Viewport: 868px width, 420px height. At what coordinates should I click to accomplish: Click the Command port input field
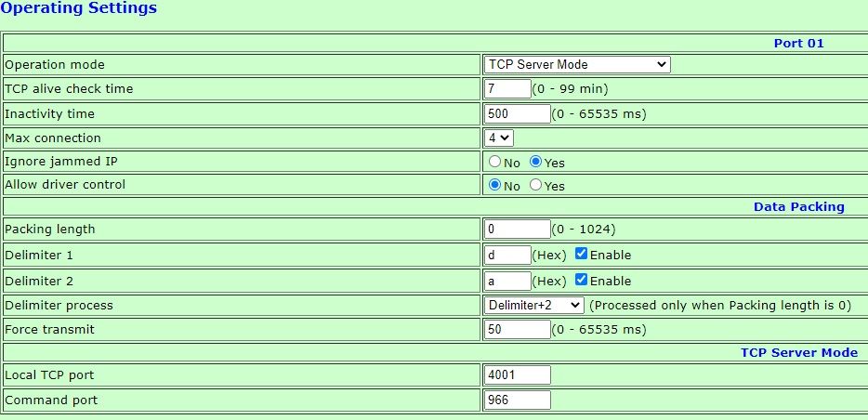click(x=517, y=400)
